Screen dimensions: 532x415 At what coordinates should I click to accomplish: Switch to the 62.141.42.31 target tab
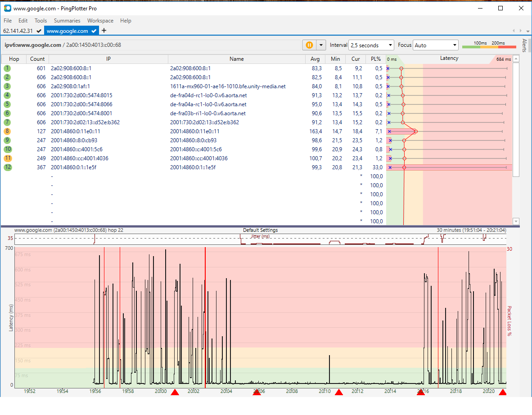[x=17, y=31]
